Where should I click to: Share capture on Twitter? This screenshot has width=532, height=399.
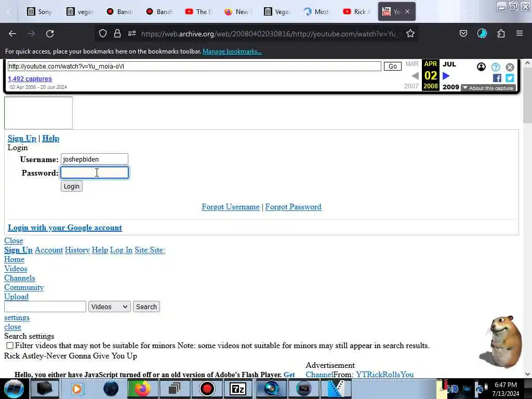pos(510,78)
